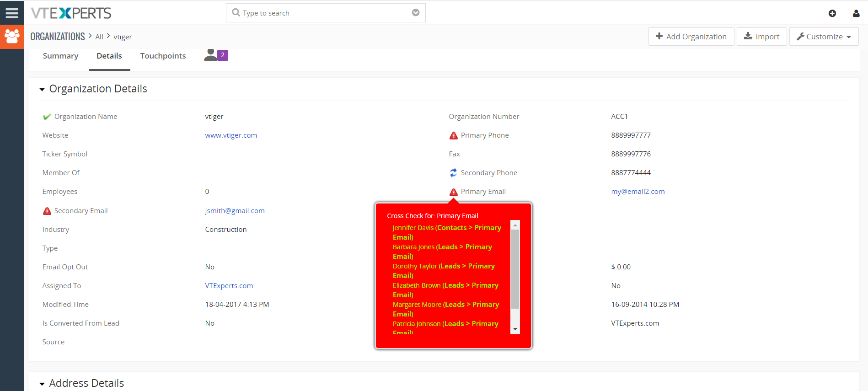
Task: Open the hamburger main menu
Action: point(12,13)
